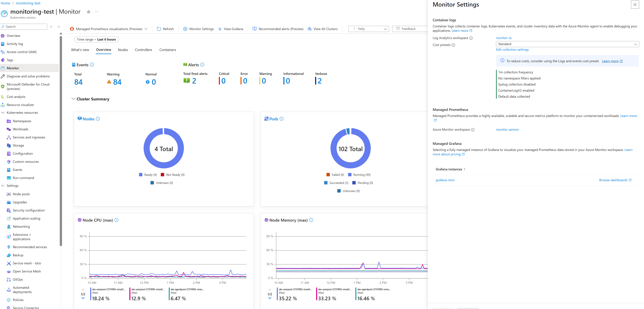Show next page of Node Memory legend
The height and width of the screenshot is (309, 644).
coord(270,298)
